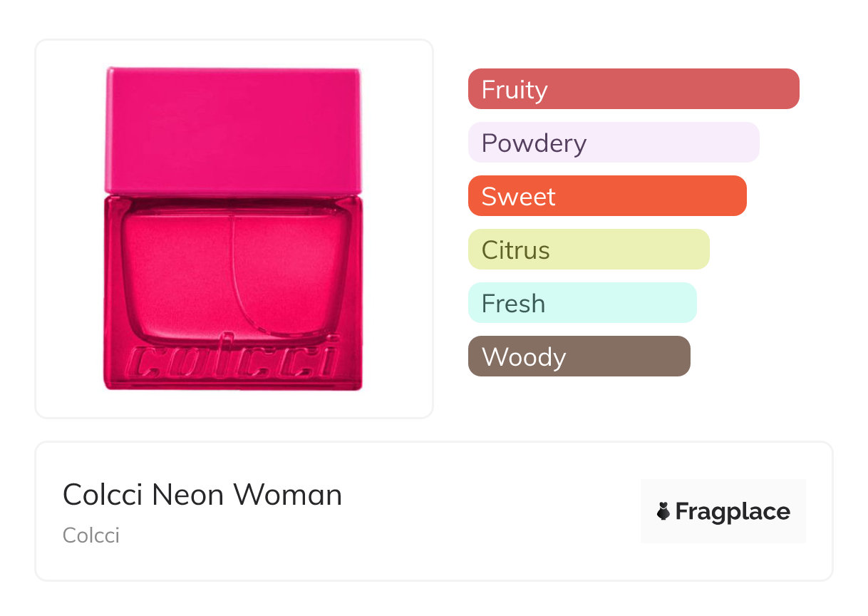The height and width of the screenshot is (616, 868).
Task: Click the word "Citrus" label
Action: pyautogui.click(x=515, y=250)
